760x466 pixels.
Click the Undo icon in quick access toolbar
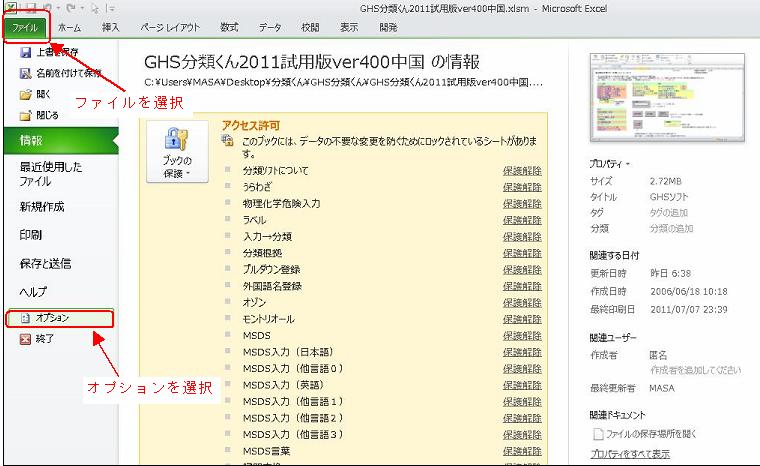click(45, 8)
